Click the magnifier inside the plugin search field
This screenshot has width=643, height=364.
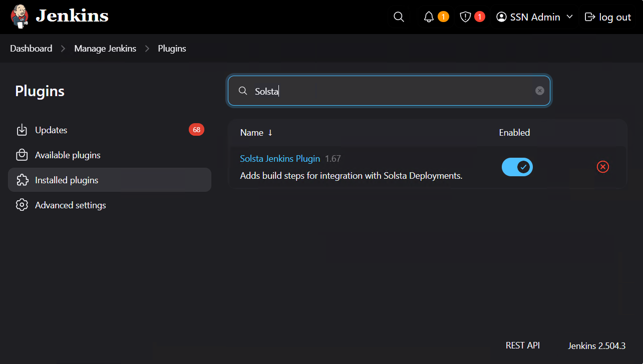click(242, 91)
